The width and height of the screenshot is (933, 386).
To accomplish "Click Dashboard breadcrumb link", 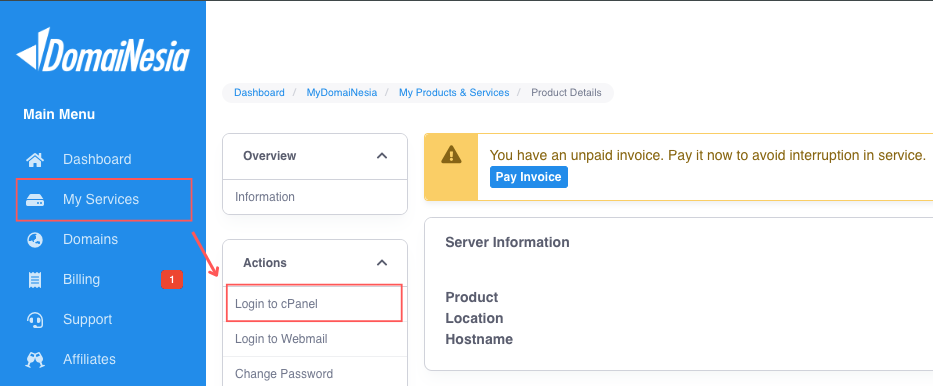I will coord(259,93).
